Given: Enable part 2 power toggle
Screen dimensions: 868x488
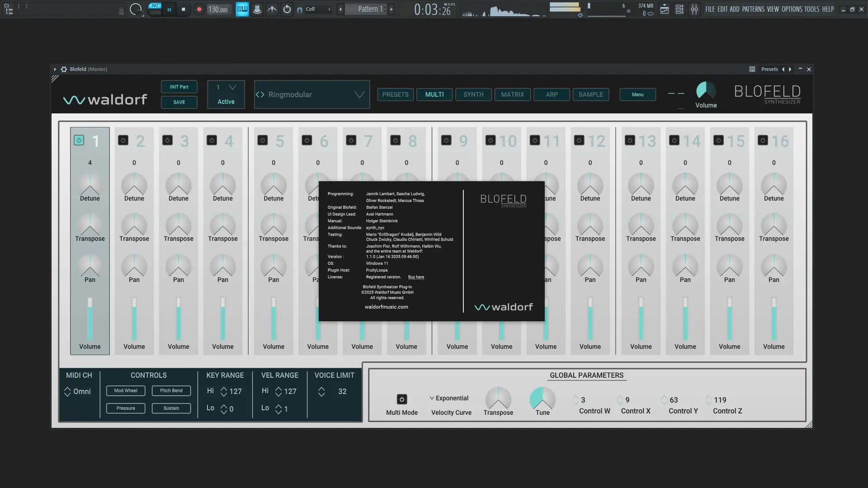Looking at the screenshot, I should [123, 141].
